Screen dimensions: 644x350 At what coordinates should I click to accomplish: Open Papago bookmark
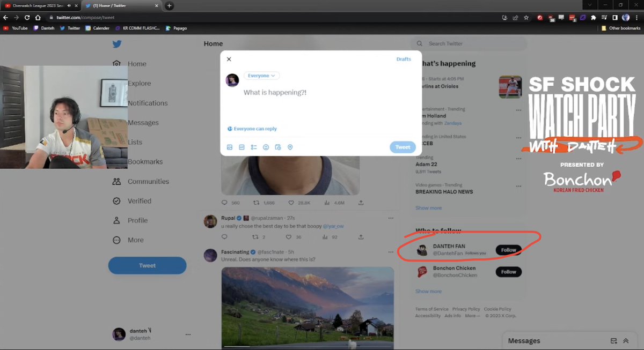(176, 28)
